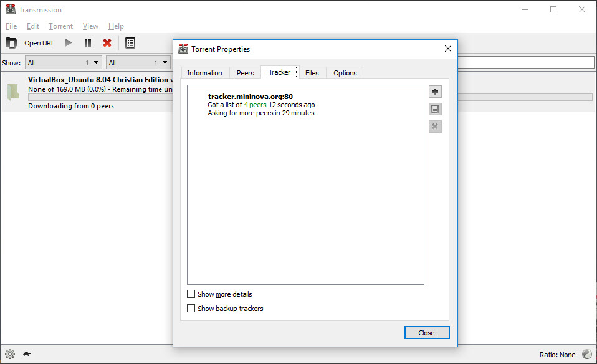Open settings gear in status bar
The height and width of the screenshot is (364, 597).
(10, 354)
